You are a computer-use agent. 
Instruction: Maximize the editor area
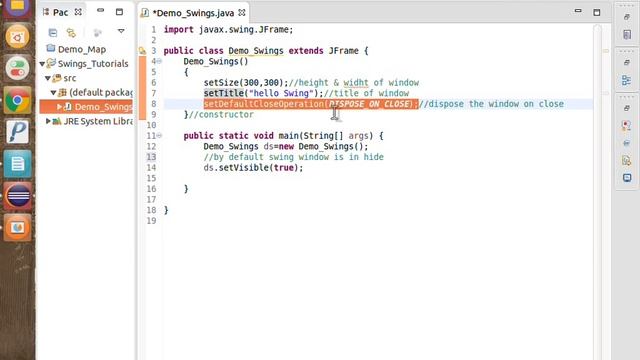[597, 12]
